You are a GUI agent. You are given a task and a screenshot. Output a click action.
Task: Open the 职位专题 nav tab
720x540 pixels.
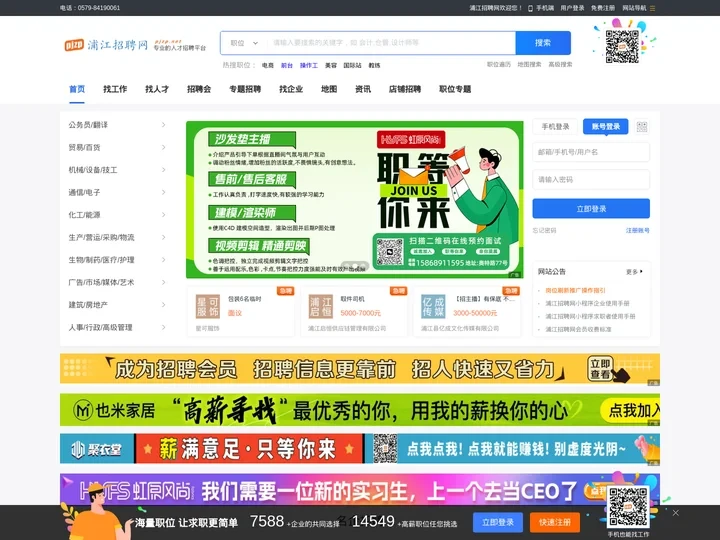coord(455,89)
